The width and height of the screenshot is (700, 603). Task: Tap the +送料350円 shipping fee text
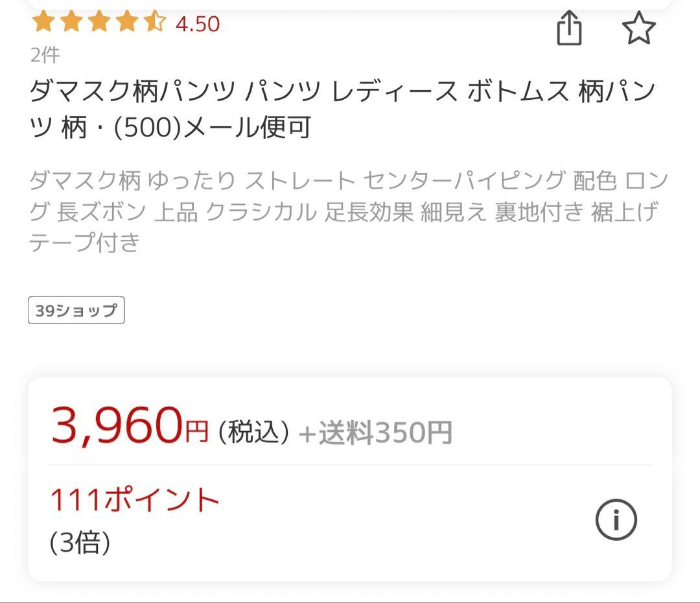375,432
